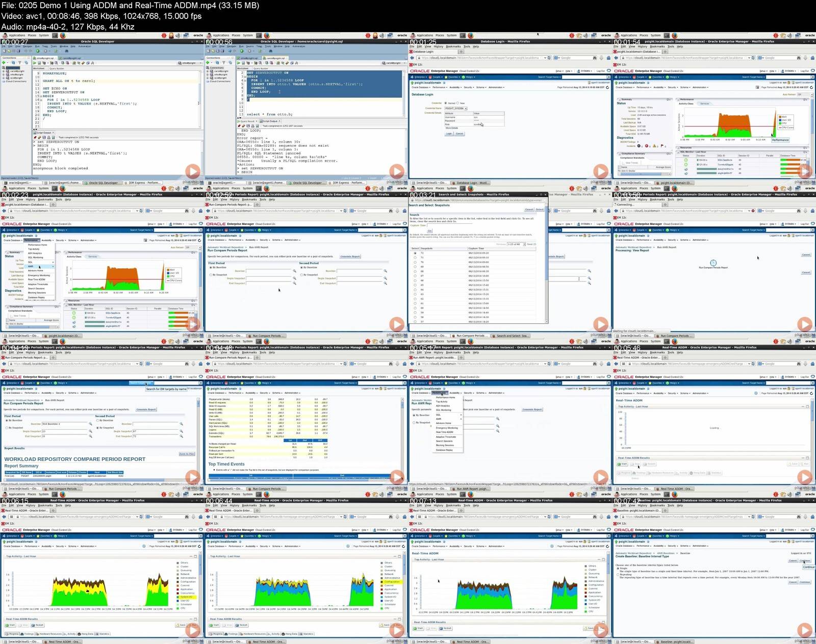Click play overlay on 00:00:56 frame
Screen dimensions: 816x644
pos(396,172)
